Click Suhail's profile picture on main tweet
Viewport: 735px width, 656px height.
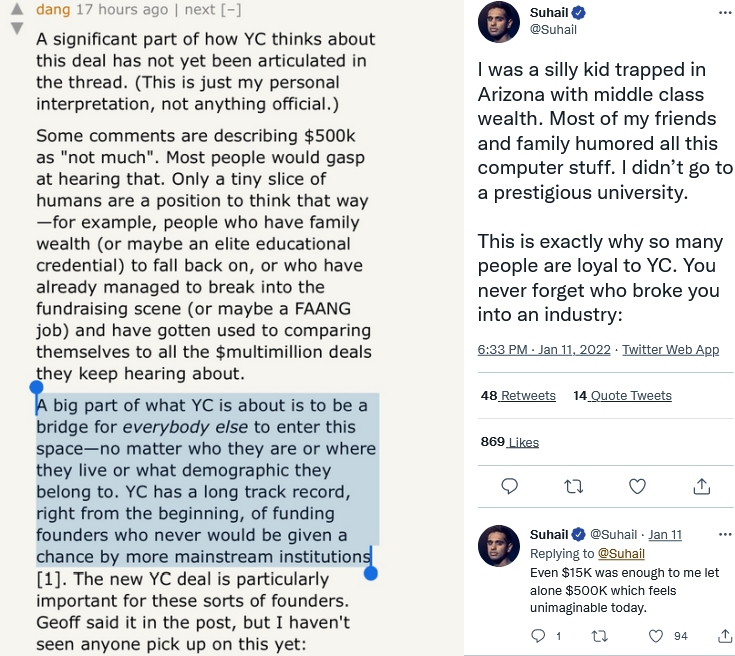498,22
